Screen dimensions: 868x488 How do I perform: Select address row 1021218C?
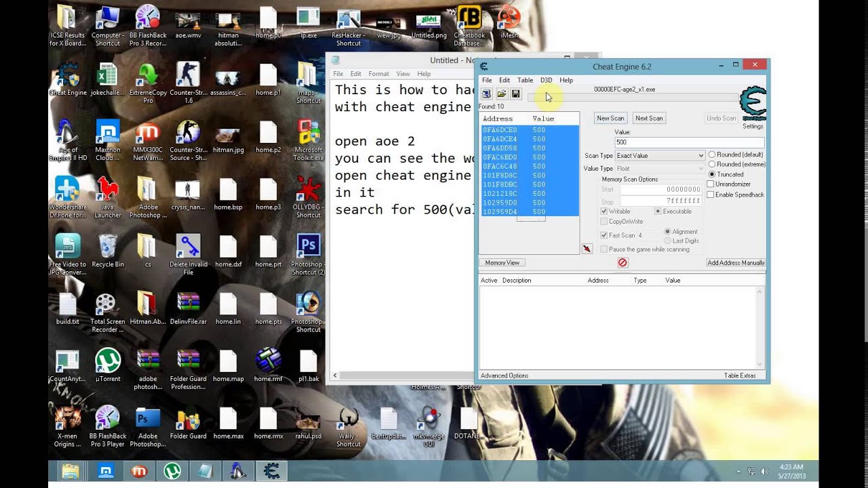[x=530, y=193]
